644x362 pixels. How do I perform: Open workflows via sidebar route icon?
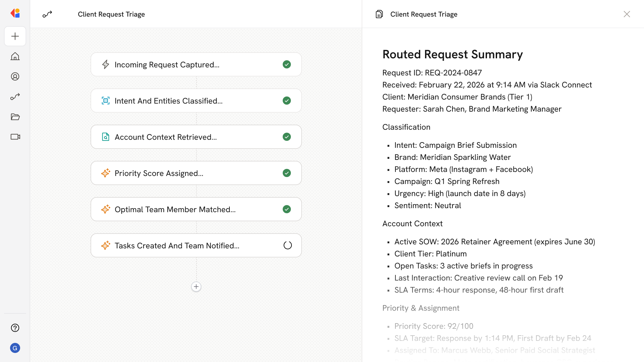click(x=15, y=97)
